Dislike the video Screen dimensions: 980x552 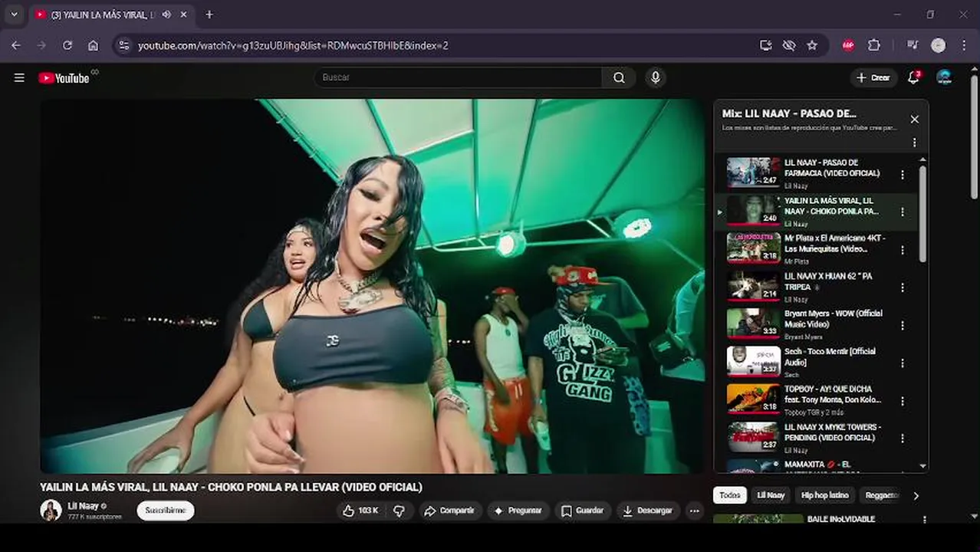pos(399,511)
